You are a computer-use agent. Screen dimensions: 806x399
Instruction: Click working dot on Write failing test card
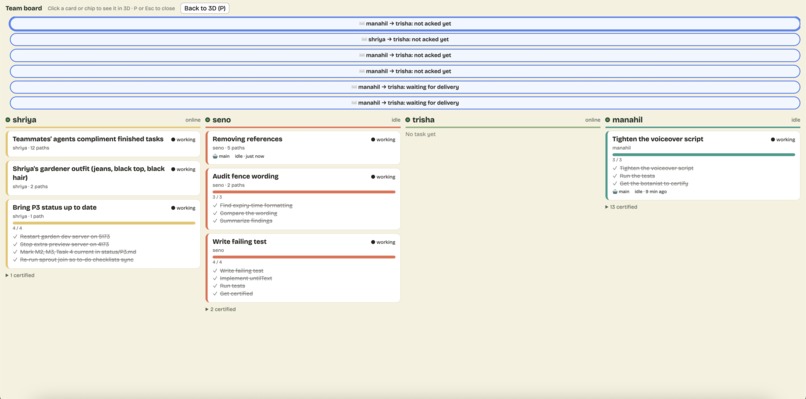[373, 242]
